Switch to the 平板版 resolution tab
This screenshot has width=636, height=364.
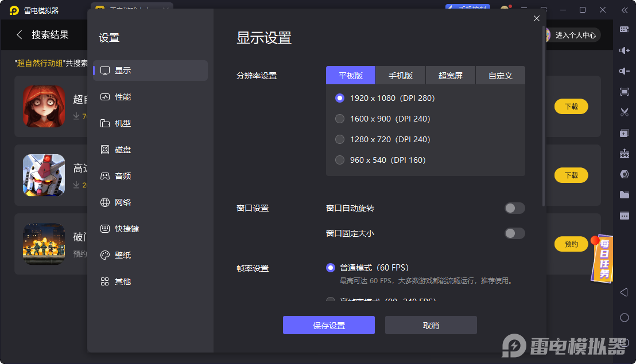click(351, 75)
